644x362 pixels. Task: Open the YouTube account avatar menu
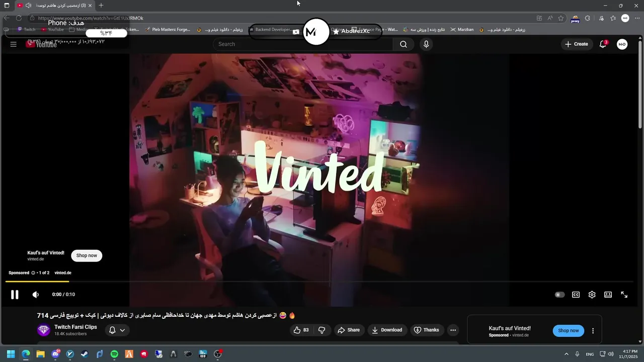coord(622,44)
